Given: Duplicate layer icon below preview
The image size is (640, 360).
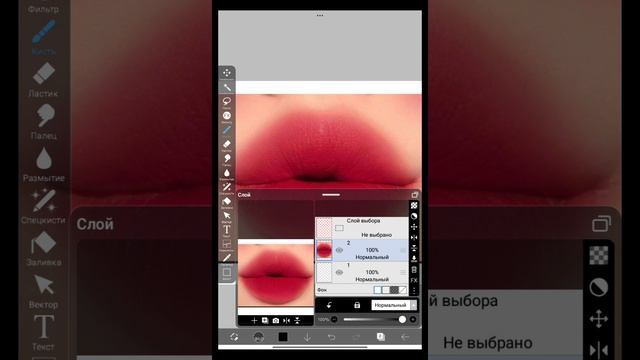Looking at the screenshot, I should click(265, 320).
